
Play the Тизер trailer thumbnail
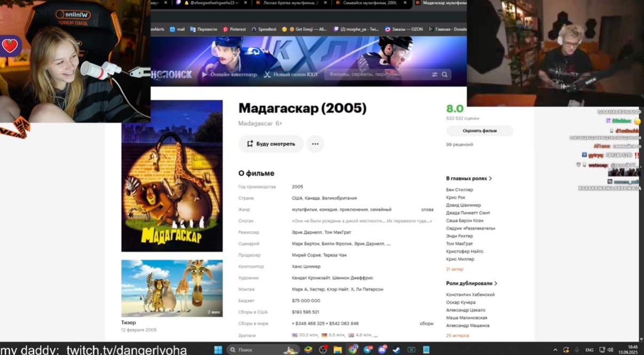tap(172, 288)
